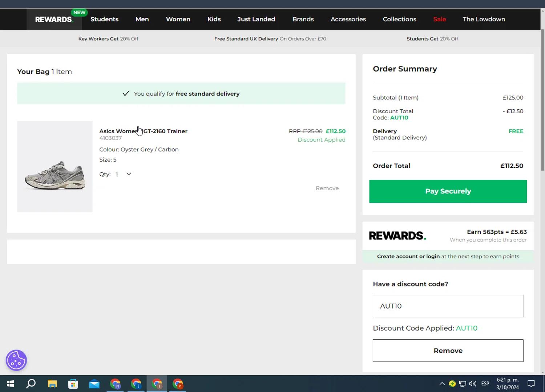Open the Men menu
Screen dimensions: 545x392
[142, 19]
